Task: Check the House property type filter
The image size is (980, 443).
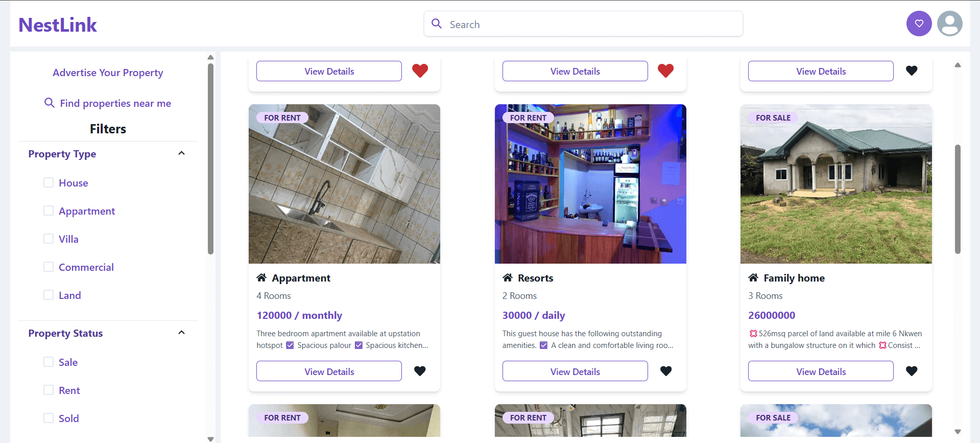Action: coord(49,182)
